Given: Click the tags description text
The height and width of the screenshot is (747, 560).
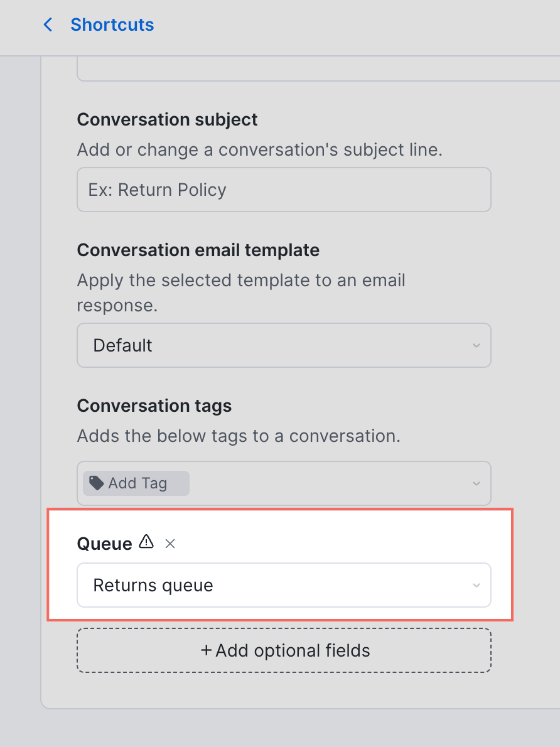Looking at the screenshot, I should [239, 436].
